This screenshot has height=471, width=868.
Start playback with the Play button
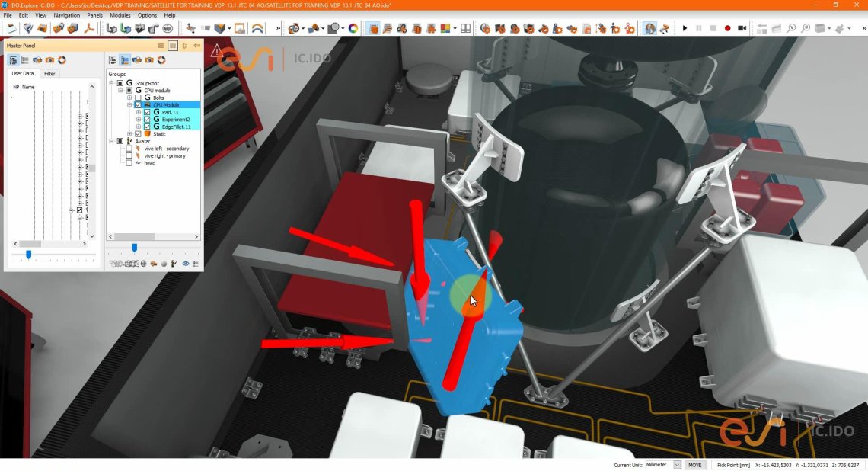click(685, 28)
